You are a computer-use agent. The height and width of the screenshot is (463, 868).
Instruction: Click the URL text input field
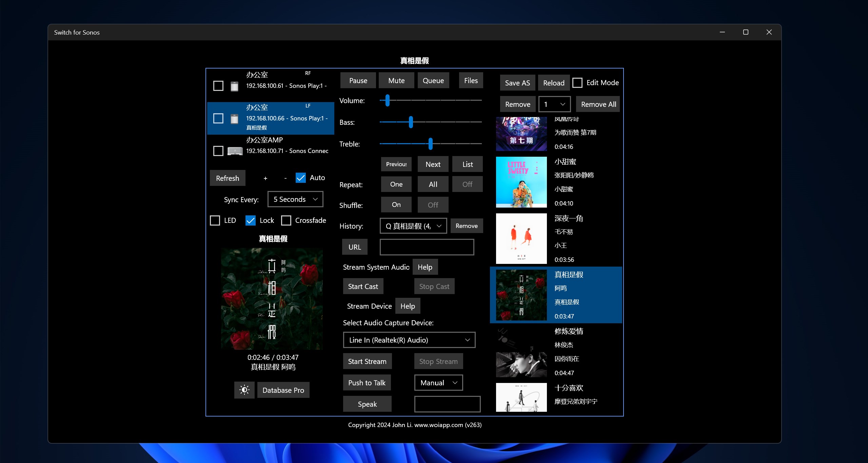(427, 247)
